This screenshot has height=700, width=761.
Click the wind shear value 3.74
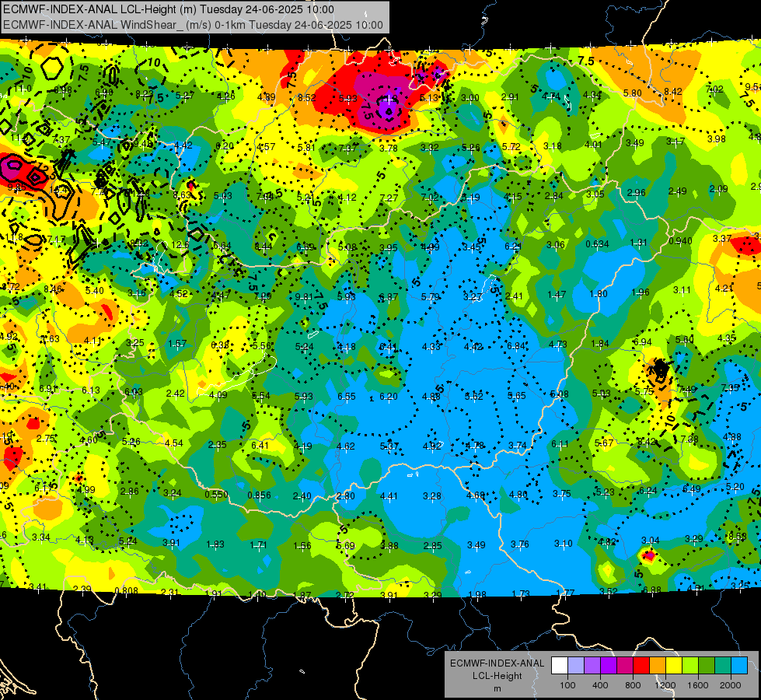pyautogui.click(x=518, y=446)
